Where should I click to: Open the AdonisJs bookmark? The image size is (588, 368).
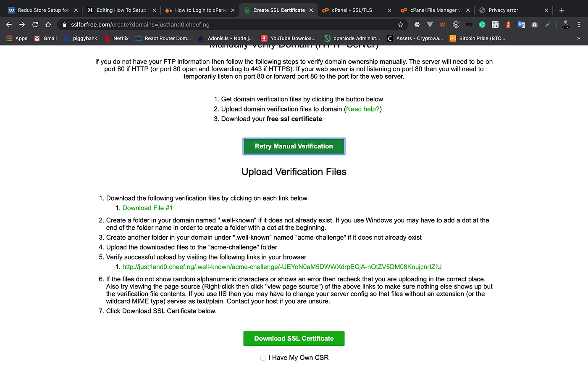[226, 38]
